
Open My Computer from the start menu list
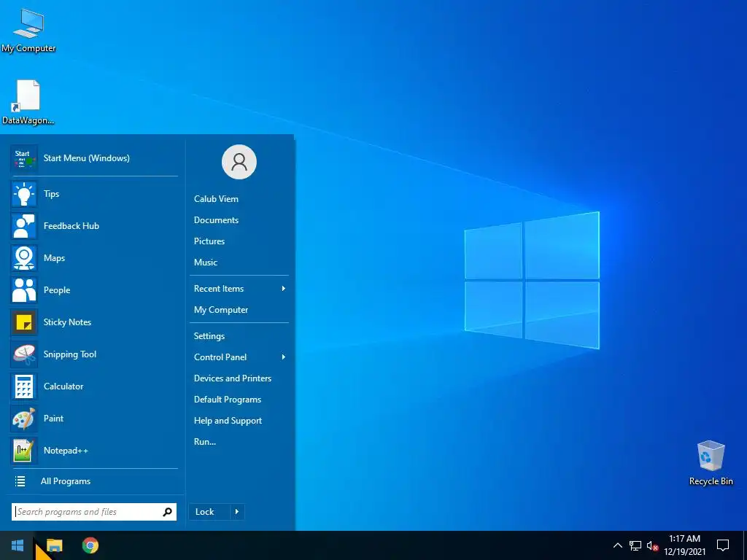click(220, 310)
